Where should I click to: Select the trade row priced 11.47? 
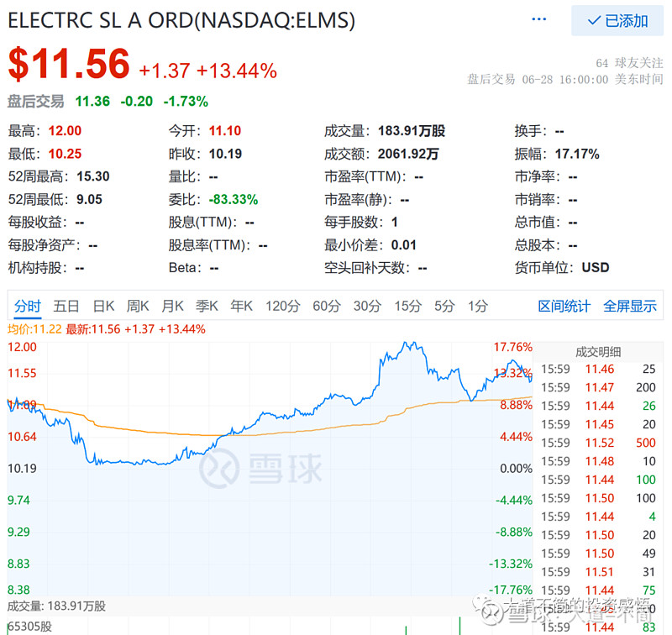[598, 388]
